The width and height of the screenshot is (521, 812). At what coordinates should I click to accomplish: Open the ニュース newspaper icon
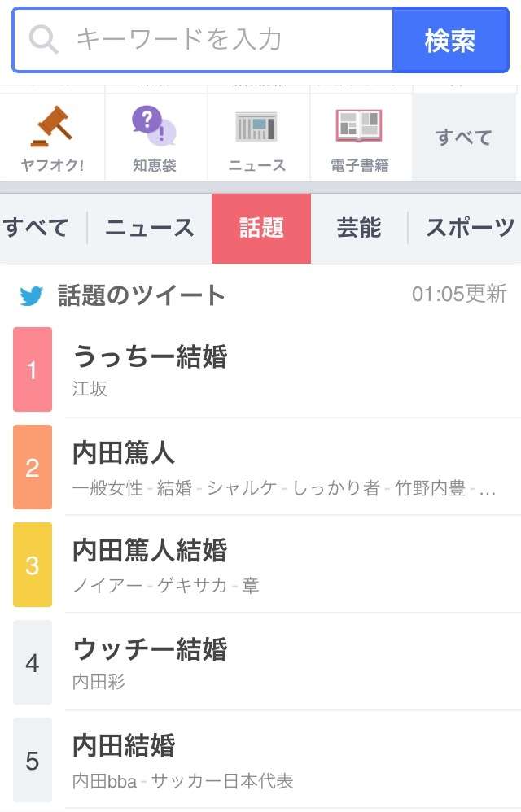(256, 126)
